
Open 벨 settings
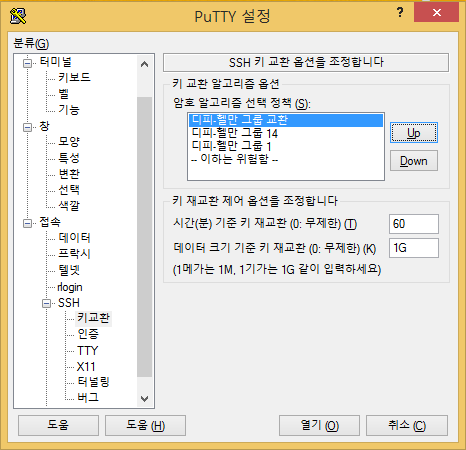(64, 93)
